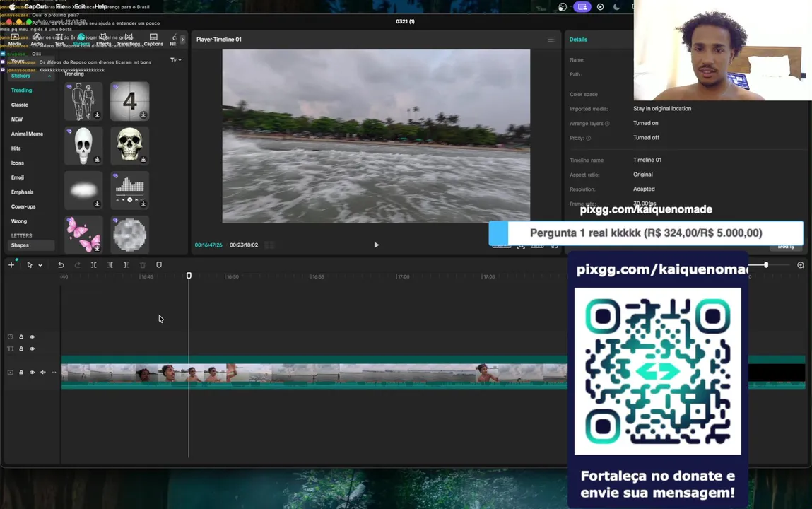Viewport: 812px width, 509px height.
Task: Open the Captions panel icon
Action: click(153, 40)
